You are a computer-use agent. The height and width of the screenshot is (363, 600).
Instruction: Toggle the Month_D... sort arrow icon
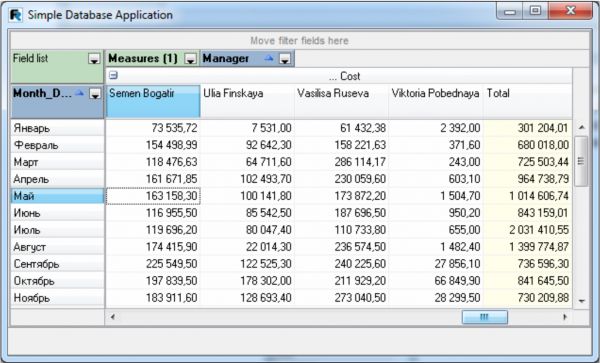pos(80,93)
